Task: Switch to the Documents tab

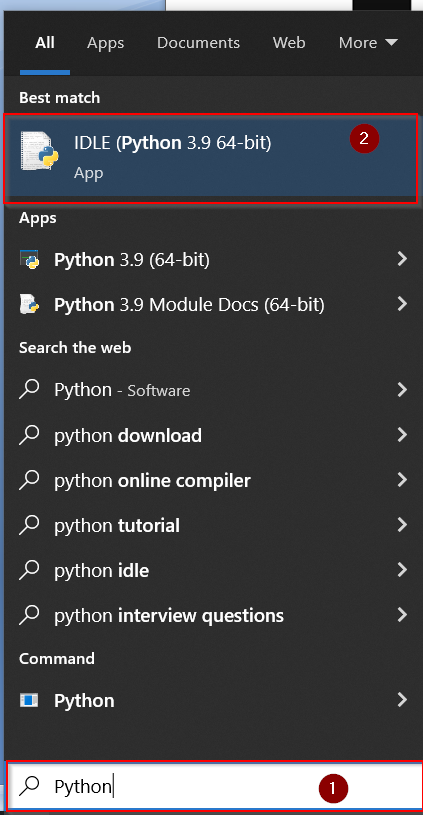Action: pos(199,43)
